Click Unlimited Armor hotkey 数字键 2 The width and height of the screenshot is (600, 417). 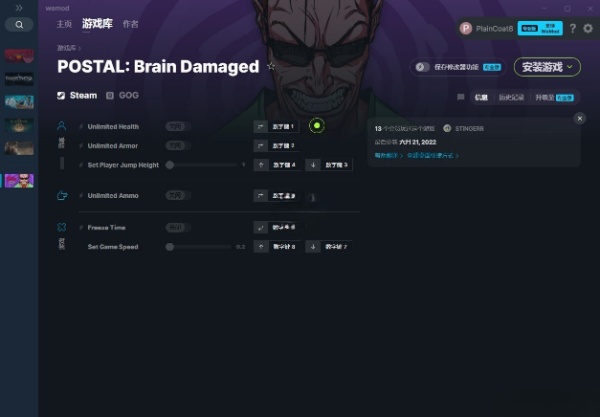click(283, 146)
